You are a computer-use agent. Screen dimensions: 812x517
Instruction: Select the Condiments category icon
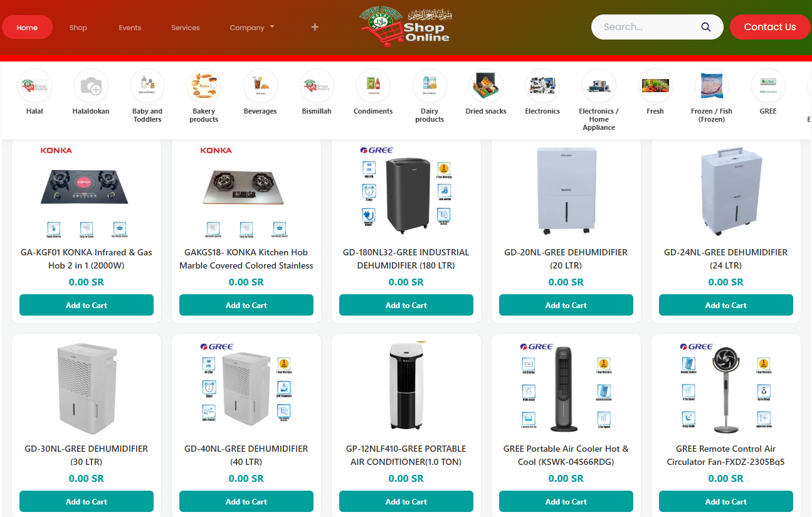[x=373, y=86]
